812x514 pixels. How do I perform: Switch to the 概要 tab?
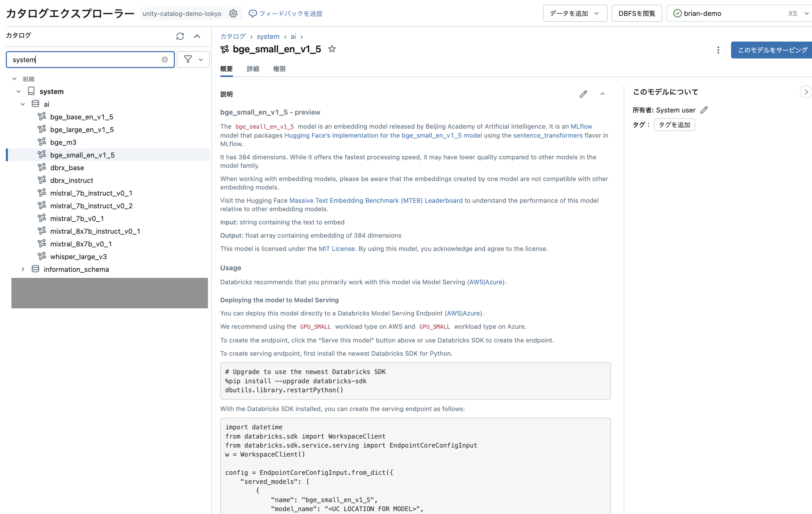click(226, 69)
